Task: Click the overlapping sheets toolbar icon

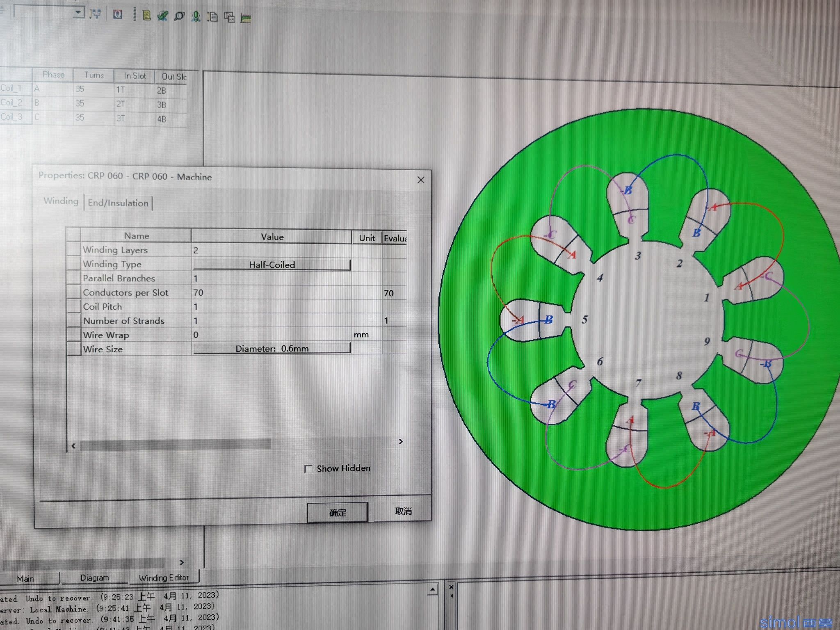Action: pyautogui.click(x=230, y=17)
